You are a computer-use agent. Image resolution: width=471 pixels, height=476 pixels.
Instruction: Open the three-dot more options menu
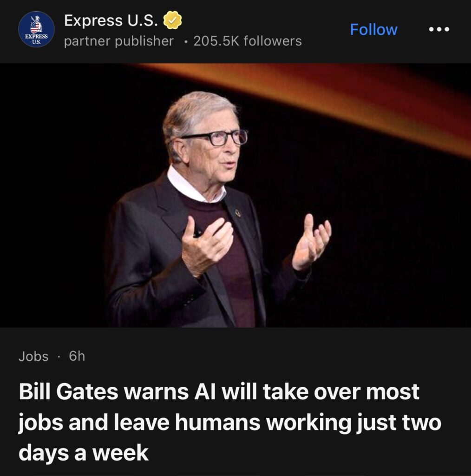439,29
